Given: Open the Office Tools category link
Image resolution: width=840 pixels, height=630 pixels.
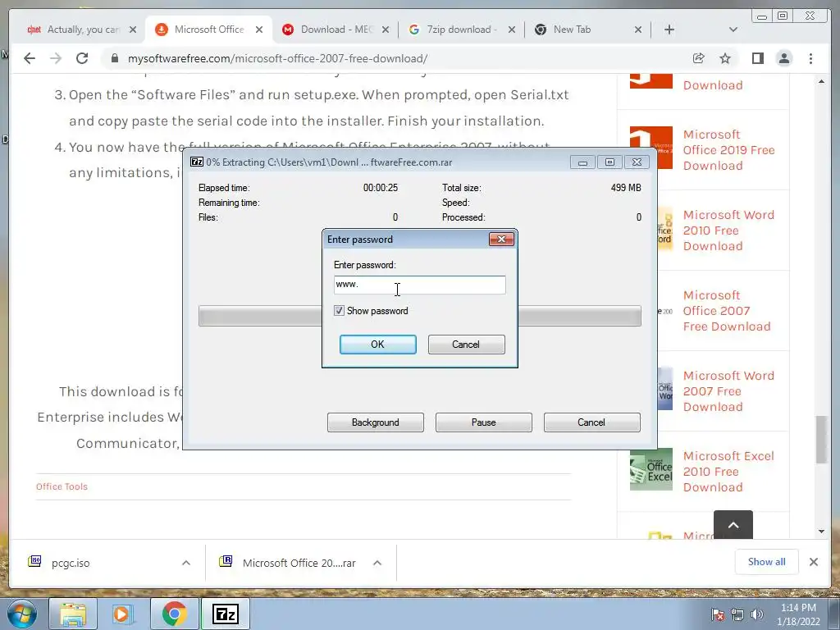Looking at the screenshot, I should (62, 486).
